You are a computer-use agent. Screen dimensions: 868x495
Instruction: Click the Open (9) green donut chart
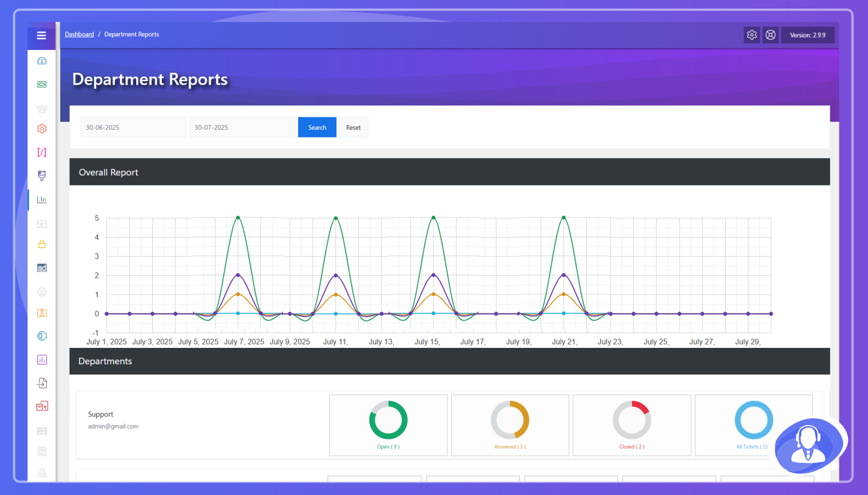[388, 420]
